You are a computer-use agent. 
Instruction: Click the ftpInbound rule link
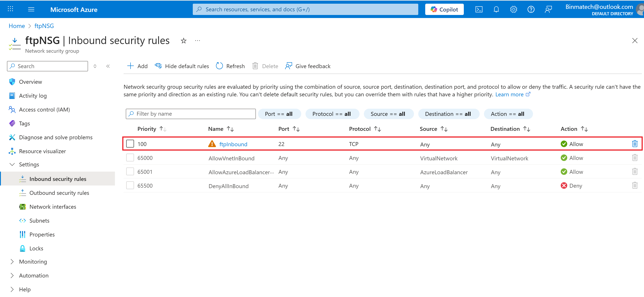(x=233, y=144)
